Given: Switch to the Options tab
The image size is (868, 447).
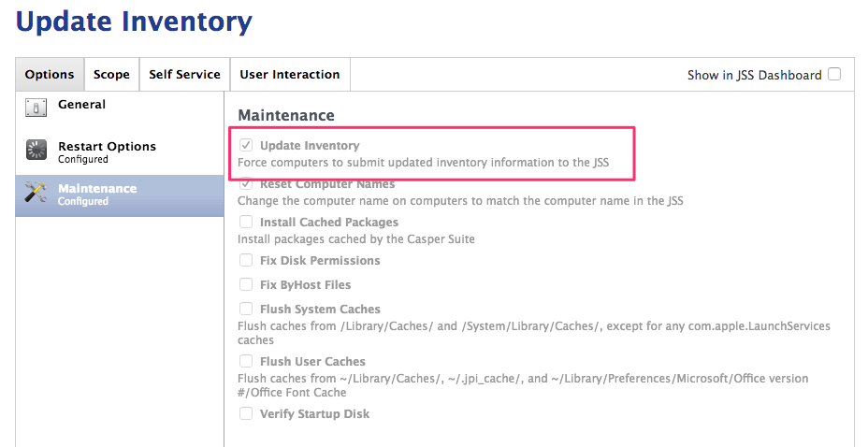Looking at the screenshot, I should point(50,74).
